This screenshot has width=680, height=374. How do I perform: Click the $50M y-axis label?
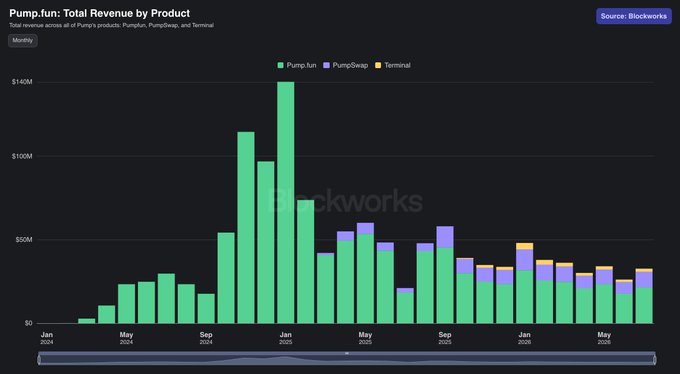click(x=23, y=239)
